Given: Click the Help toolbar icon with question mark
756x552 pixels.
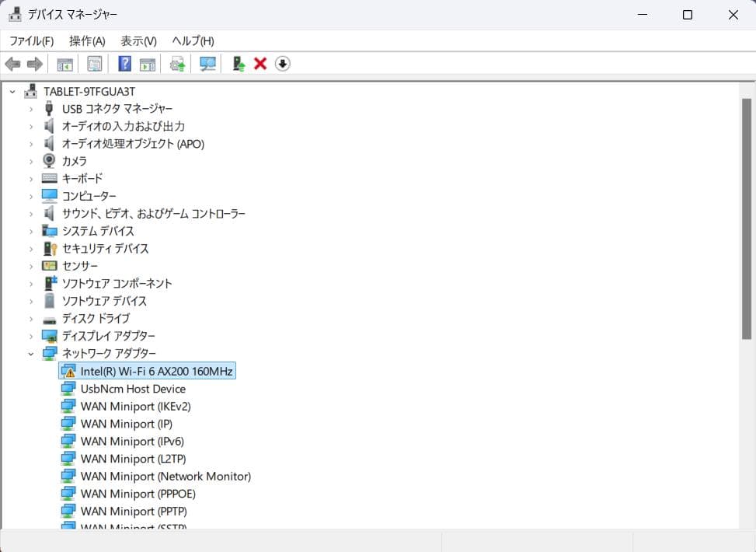Looking at the screenshot, I should pos(124,64).
